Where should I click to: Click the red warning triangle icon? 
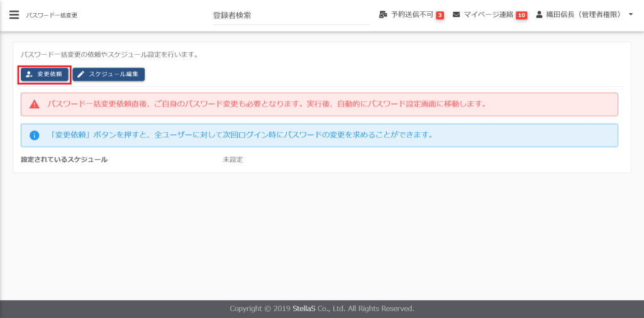(35, 105)
